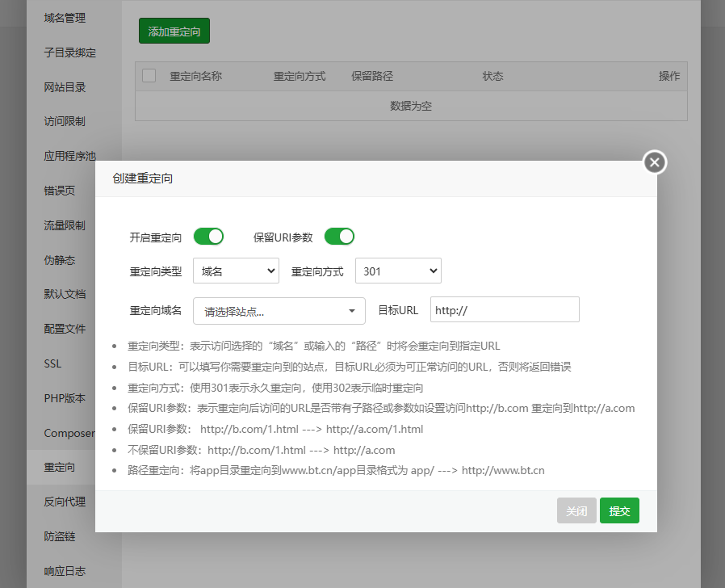Image resolution: width=725 pixels, height=588 pixels.
Task: Click the 状态 column header
Action: [x=493, y=76]
